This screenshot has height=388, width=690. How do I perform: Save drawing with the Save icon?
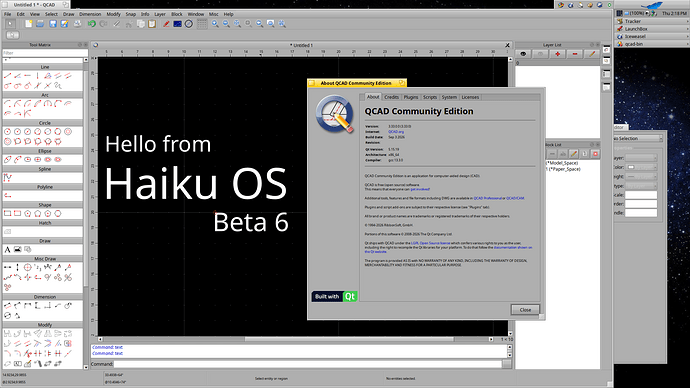(53, 24)
